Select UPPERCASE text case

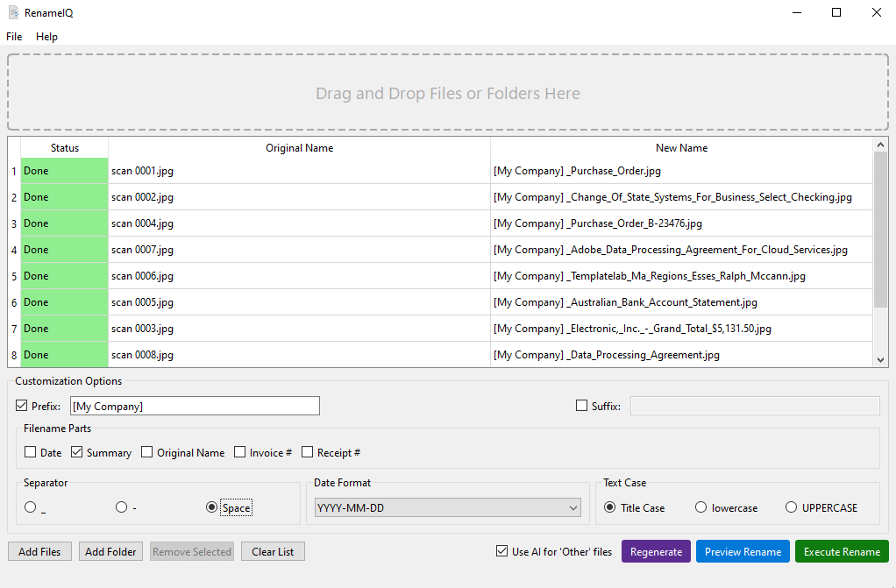tap(792, 507)
